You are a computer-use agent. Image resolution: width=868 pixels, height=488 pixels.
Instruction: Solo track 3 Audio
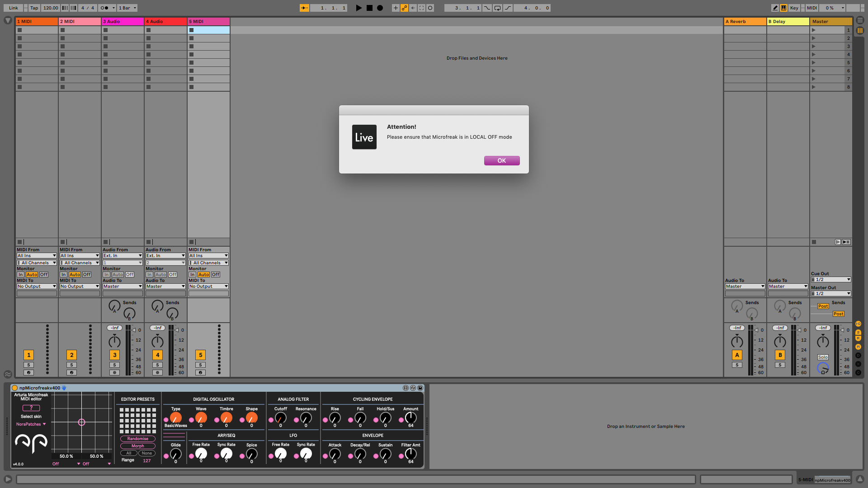point(114,365)
